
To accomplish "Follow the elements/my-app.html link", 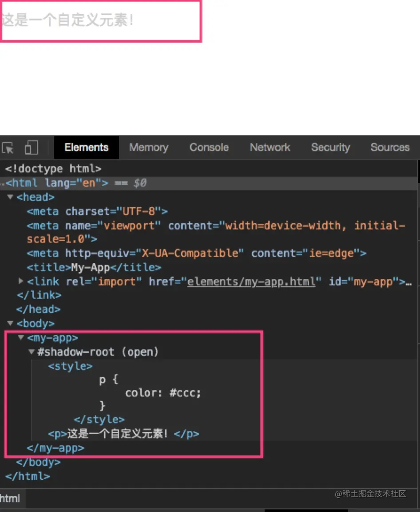I will coord(251,282).
